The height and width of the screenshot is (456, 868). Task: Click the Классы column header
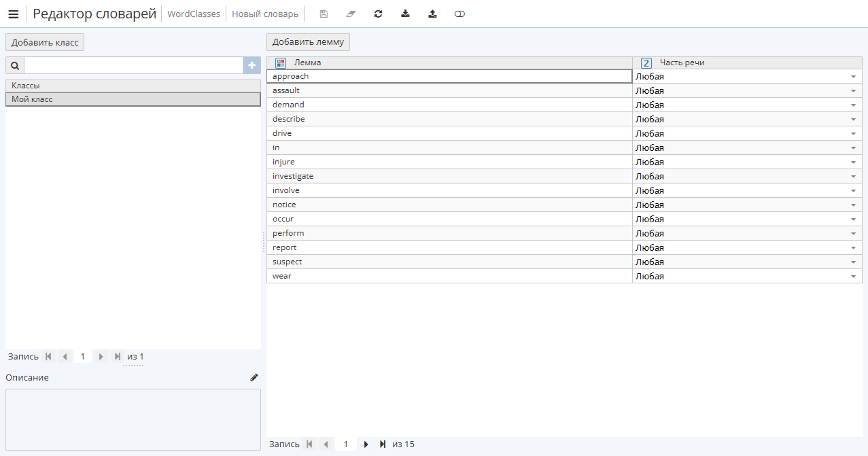(x=133, y=86)
